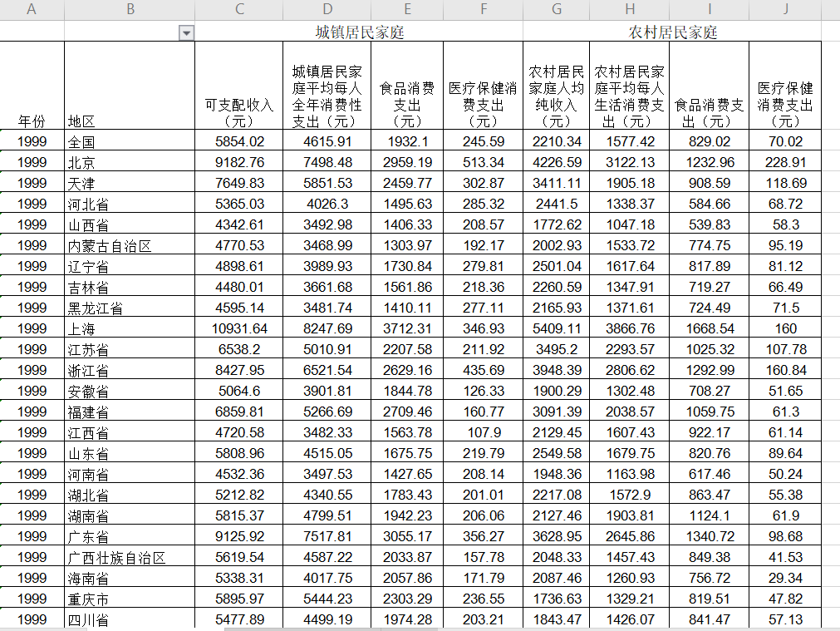Viewport: 840px width, 631px height.
Task: Click the region cell '河北省'
Action: pos(130,204)
